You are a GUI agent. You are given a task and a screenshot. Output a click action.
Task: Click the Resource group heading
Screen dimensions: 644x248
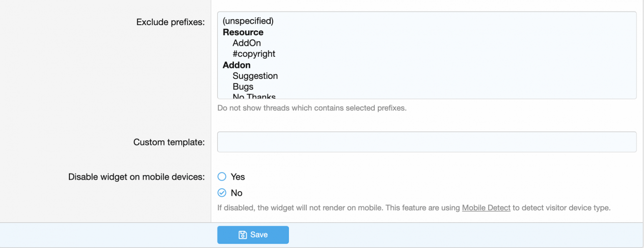243,32
